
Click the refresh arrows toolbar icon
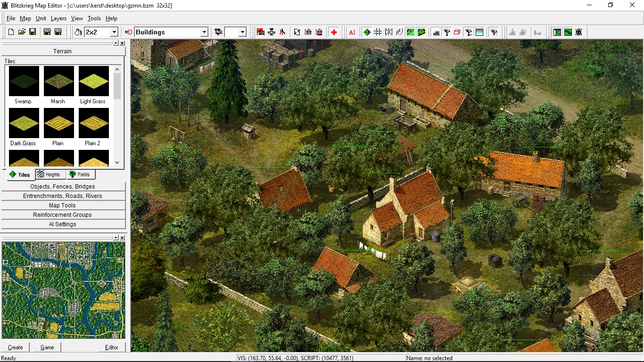tap(297, 32)
